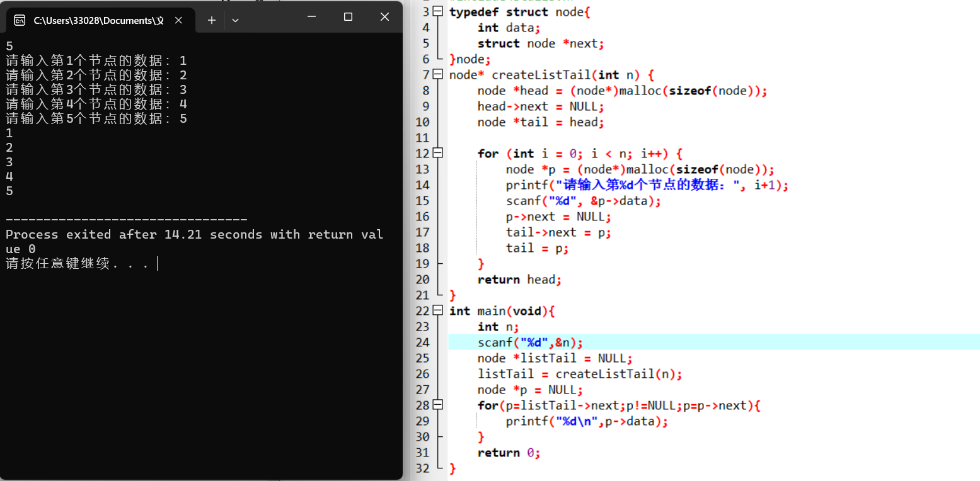Click 'tail->next = p;' code line

(x=558, y=232)
